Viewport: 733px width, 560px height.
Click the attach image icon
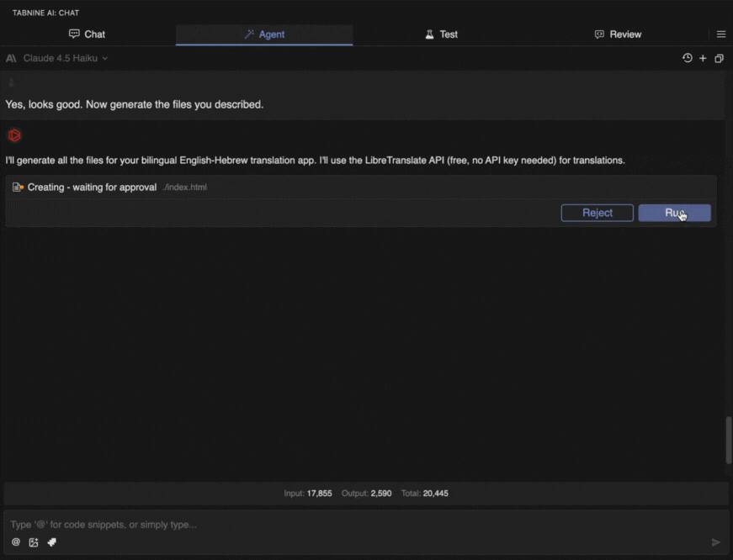point(34,542)
